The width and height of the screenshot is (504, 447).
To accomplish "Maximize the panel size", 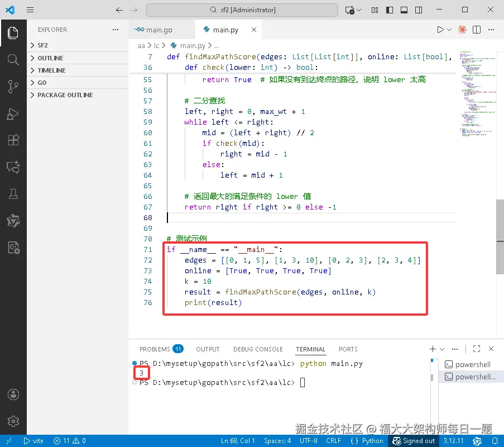I will pyautogui.click(x=477, y=349).
